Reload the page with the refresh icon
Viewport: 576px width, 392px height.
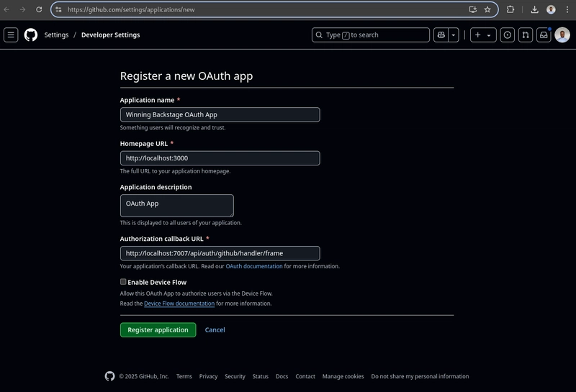click(39, 9)
